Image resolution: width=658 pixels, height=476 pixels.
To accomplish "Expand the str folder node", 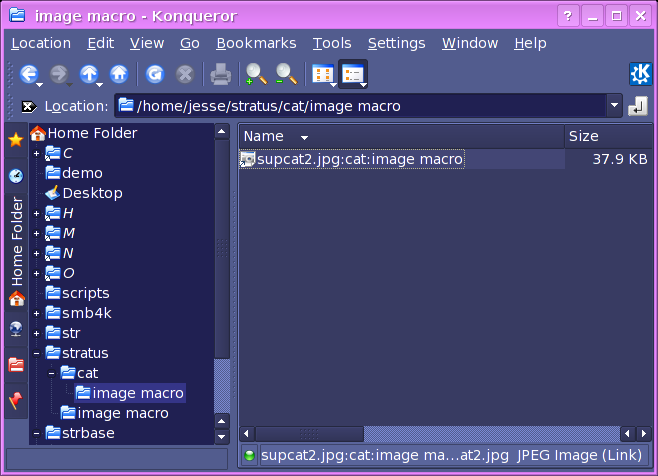I will [37, 334].
